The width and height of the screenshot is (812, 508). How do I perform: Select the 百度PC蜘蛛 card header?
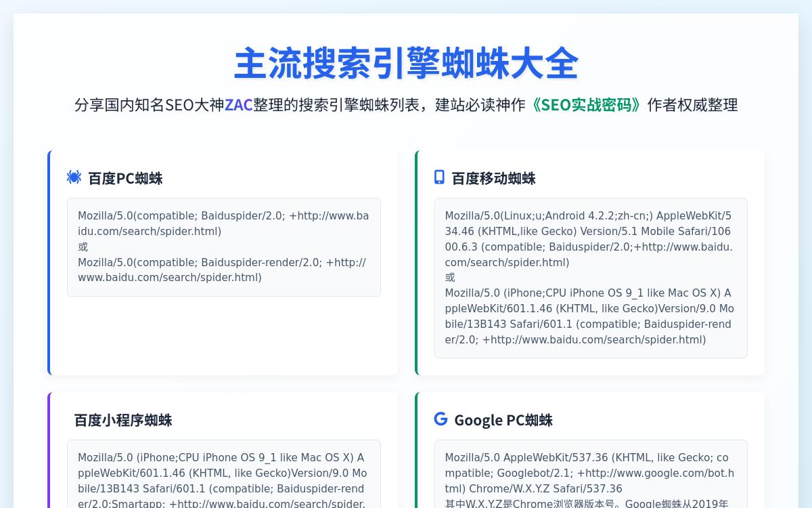click(x=125, y=178)
